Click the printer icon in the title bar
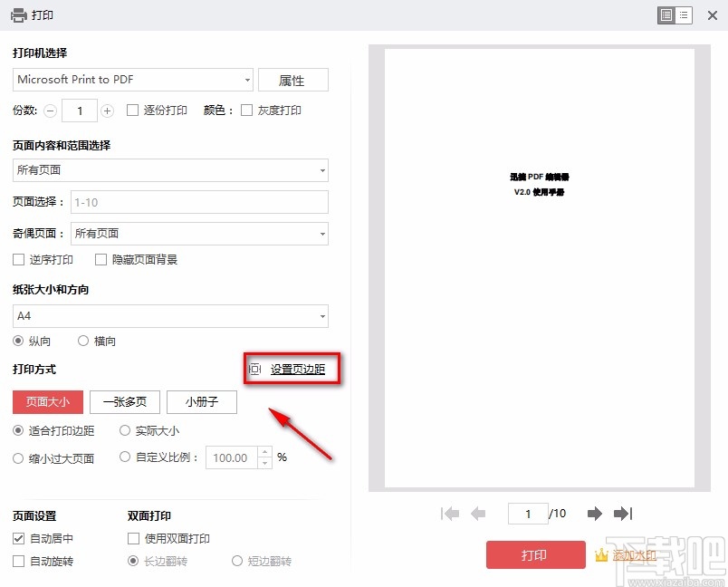 point(17,14)
